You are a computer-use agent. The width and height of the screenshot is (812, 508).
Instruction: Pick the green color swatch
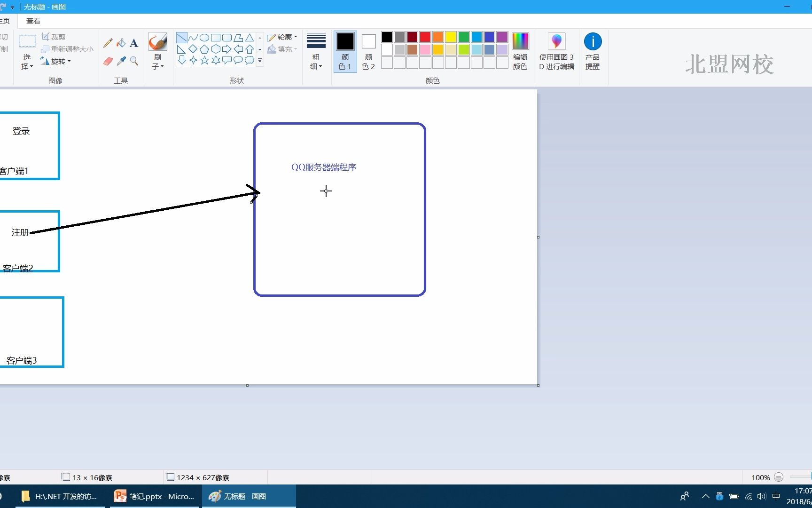(464, 37)
